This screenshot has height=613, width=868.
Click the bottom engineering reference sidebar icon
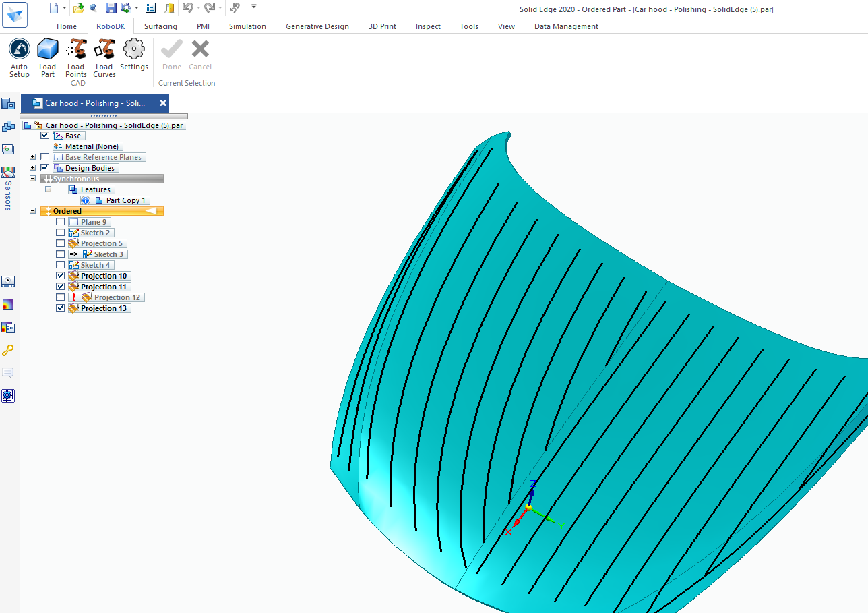tap(8, 396)
